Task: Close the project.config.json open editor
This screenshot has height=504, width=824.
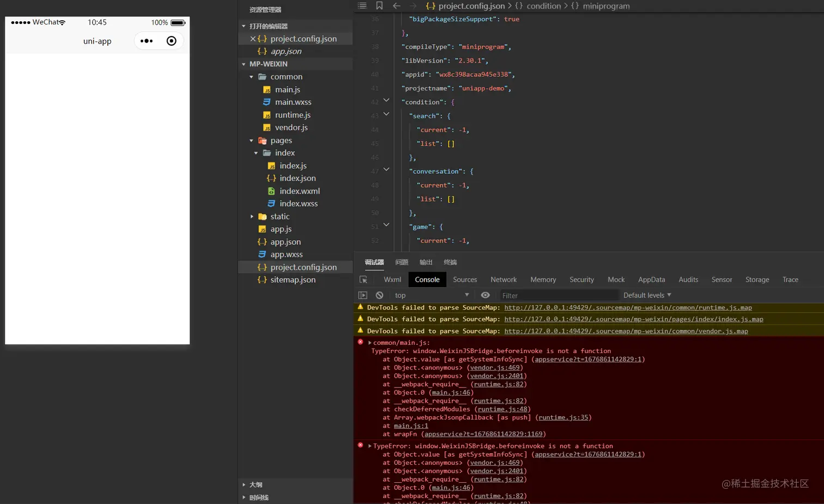Action: tap(253, 39)
